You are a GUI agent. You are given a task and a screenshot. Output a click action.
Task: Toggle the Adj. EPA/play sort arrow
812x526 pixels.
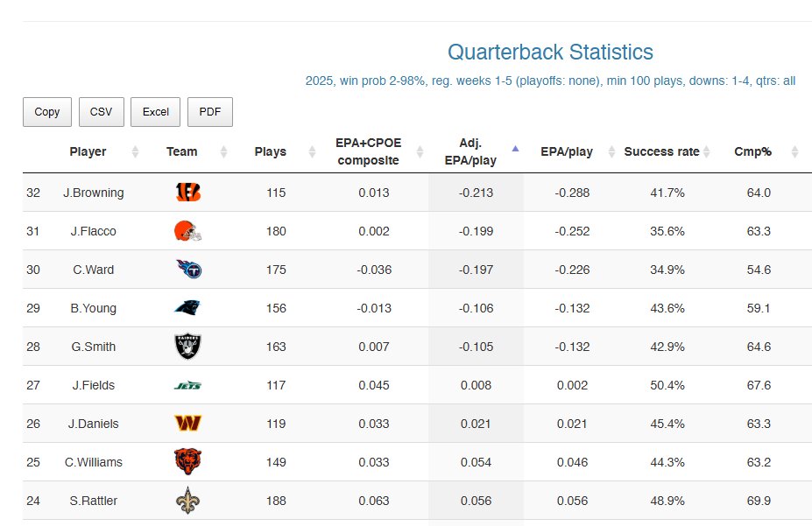(x=515, y=148)
